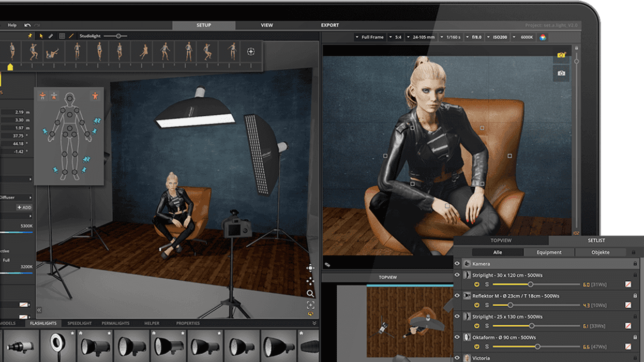644x362 pixels.
Task: Open the SPEEDLIGHT library tab
Action: click(x=80, y=323)
